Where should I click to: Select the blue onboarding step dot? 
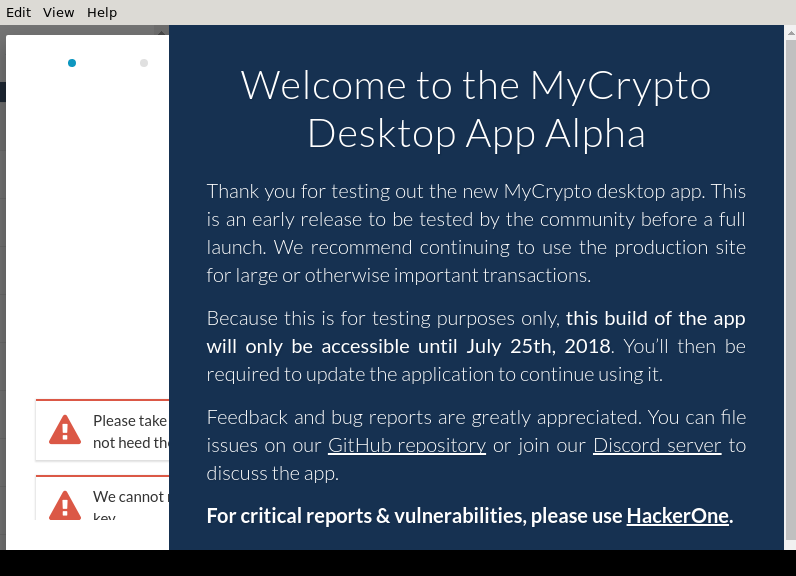[x=72, y=63]
